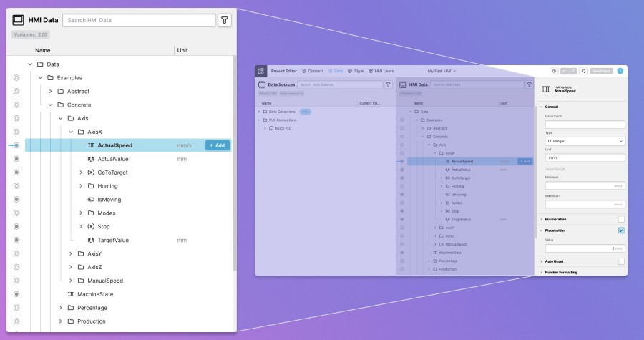Open the My First HMI project dropdown
This screenshot has width=644, height=340.
(x=441, y=71)
